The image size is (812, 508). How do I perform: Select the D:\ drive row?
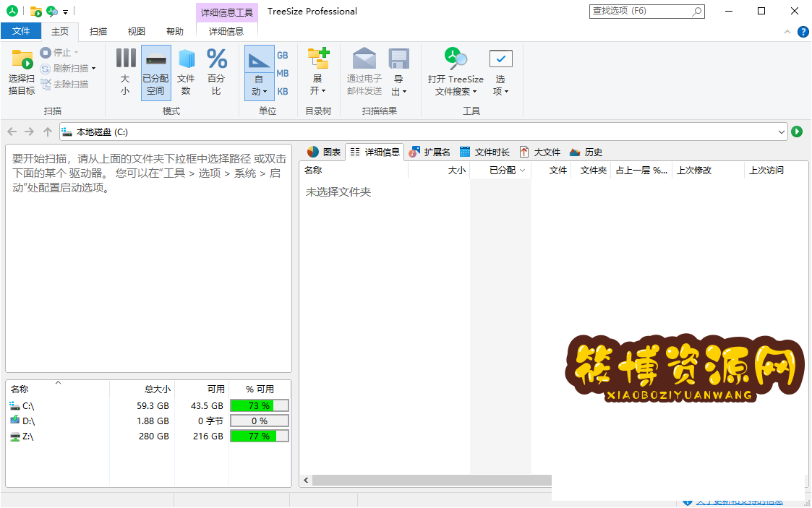tap(149, 421)
